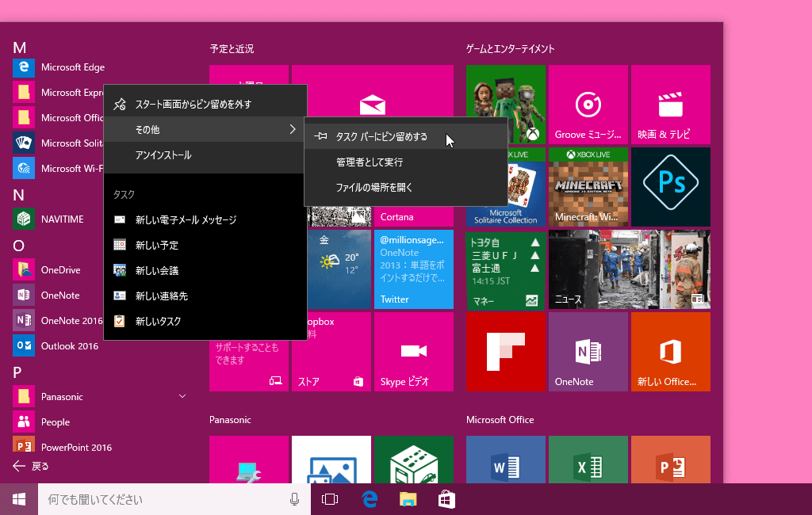The image size is (812, 515).
Task: Choose the 新しい連絡先 task
Action: (205, 296)
